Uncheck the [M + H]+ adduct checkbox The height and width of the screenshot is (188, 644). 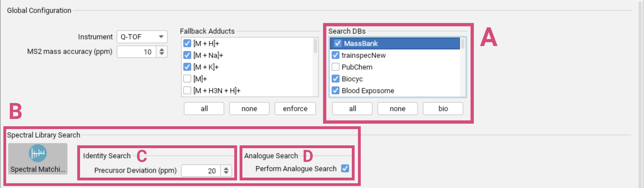[187, 43]
